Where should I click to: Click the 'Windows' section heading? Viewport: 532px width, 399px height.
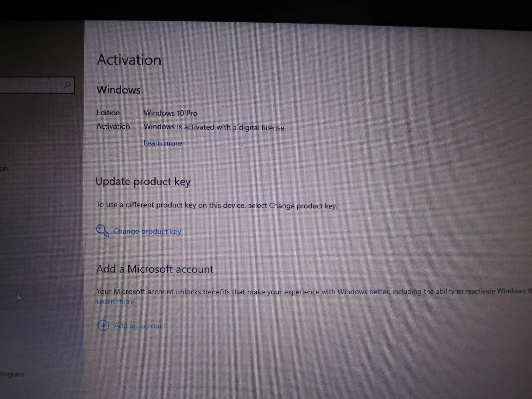tap(119, 90)
